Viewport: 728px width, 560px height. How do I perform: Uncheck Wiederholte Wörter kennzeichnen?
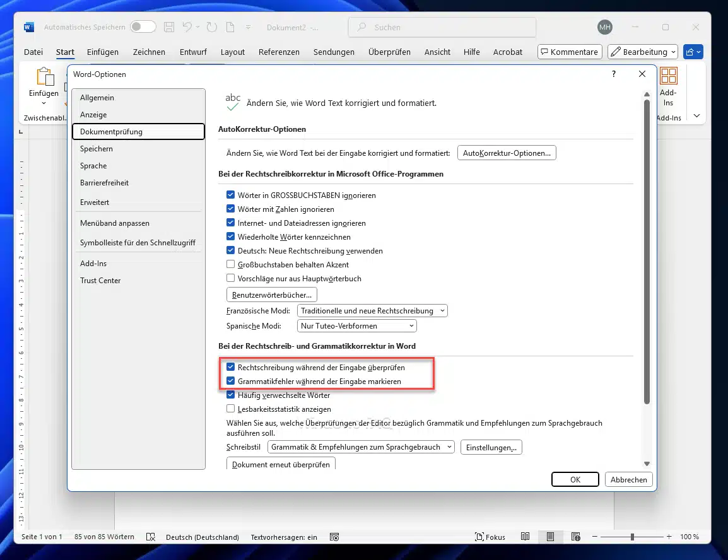230,236
